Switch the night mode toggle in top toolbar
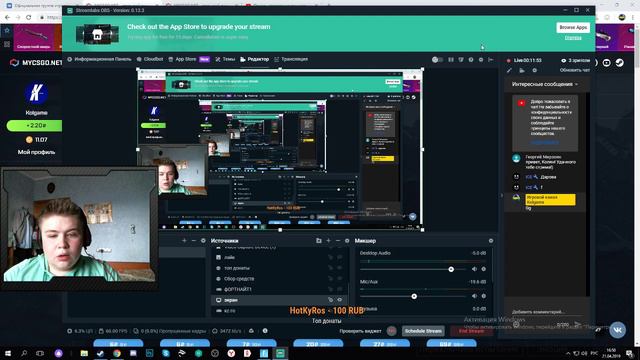Viewport: 640px width, 360px height. (437, 60)
